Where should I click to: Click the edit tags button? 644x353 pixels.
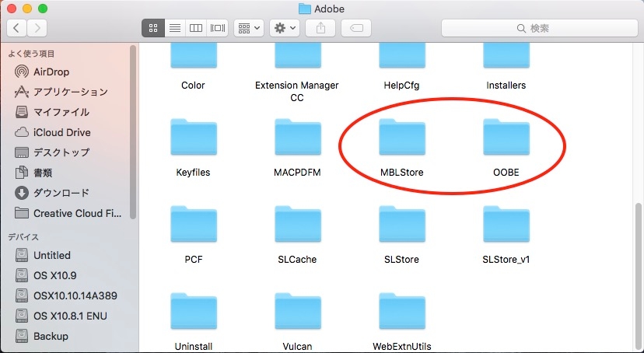tap(356, 28)
